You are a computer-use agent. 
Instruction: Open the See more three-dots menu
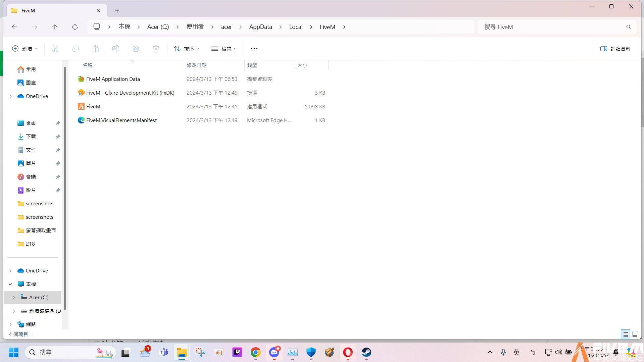click(x=254, y=49)
